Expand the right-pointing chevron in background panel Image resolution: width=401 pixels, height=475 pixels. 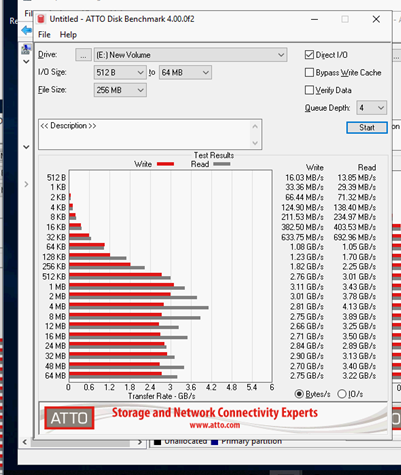click(x=26, y=184)
